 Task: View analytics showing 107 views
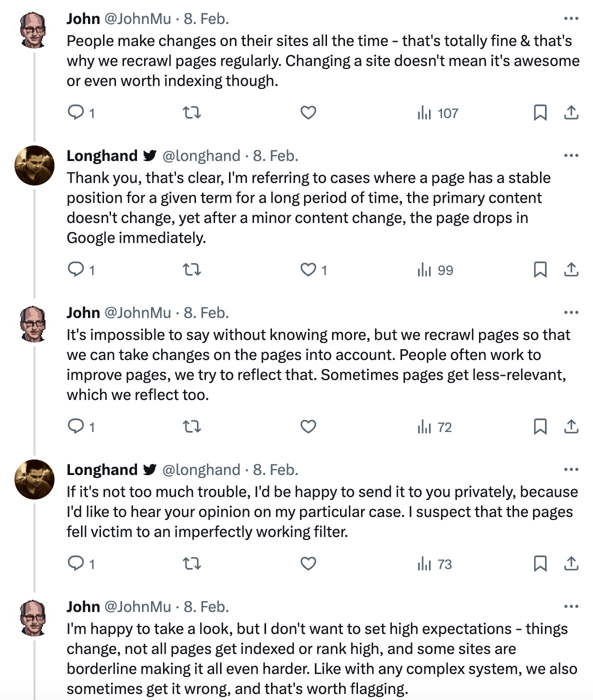coord(438,113)
